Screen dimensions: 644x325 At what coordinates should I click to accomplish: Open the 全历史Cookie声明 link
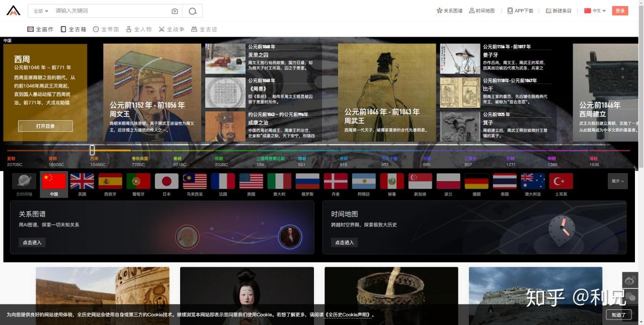tap(348, 315)
